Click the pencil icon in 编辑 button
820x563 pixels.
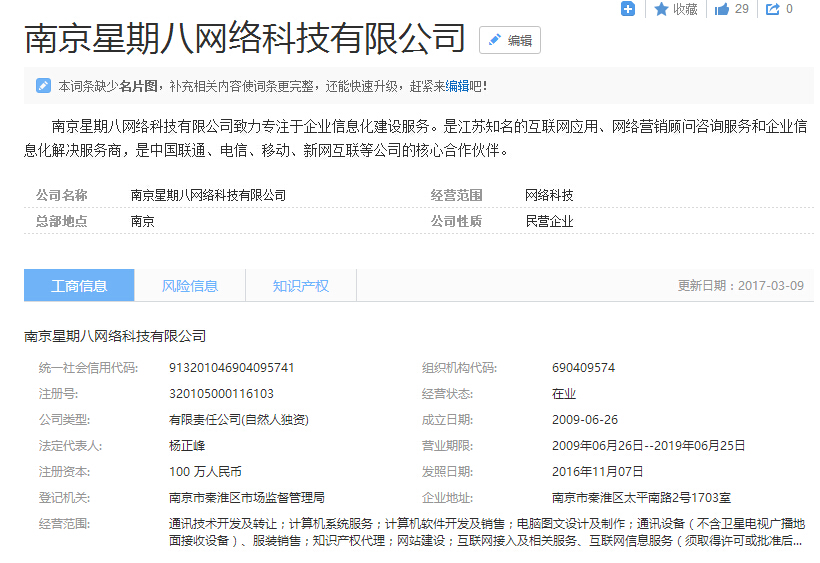495,41
